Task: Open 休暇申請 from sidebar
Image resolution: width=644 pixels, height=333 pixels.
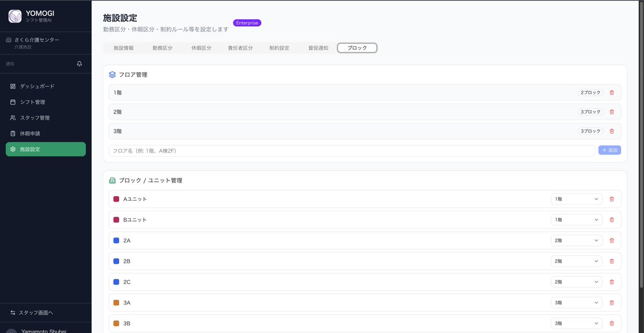Action: point(46,134)
